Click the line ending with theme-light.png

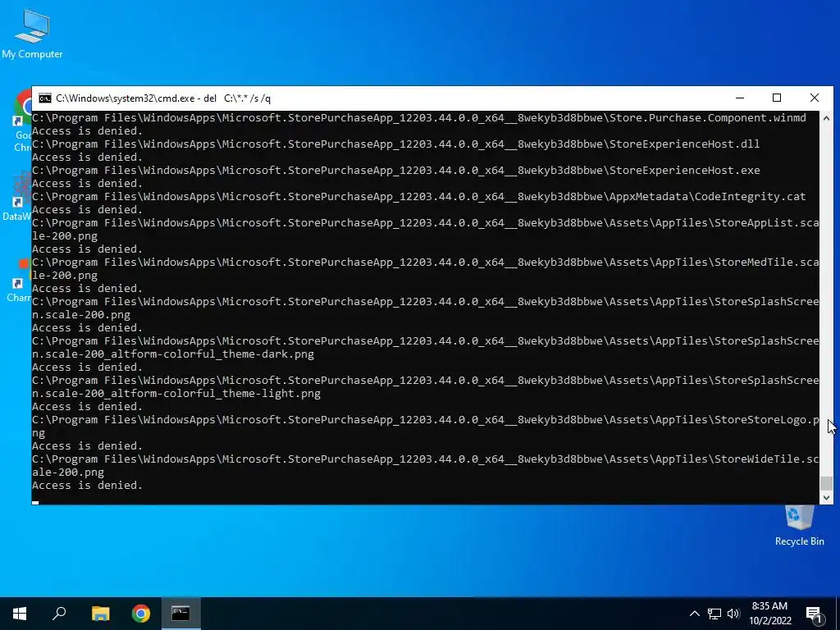tap(176, 394)
